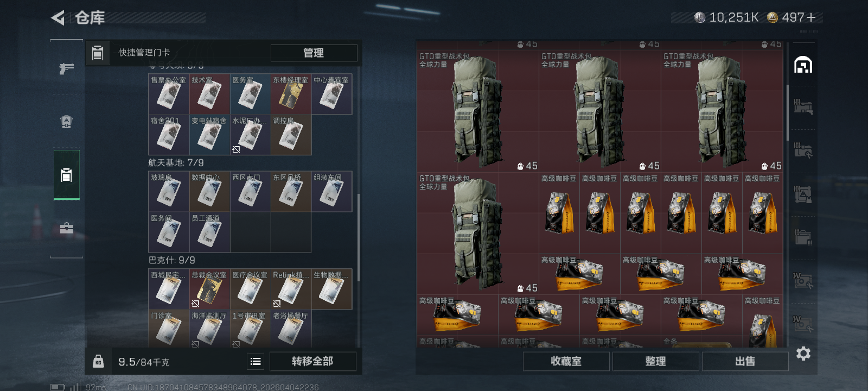Open the main stash house icon
Screen dimensions: 868x391
[x=803, y=65]
